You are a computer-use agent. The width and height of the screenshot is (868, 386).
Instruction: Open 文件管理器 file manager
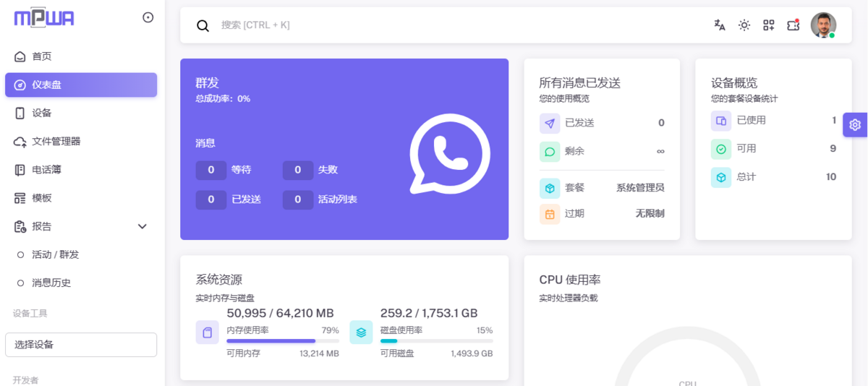pyautogui.click(x=56, y=141)
